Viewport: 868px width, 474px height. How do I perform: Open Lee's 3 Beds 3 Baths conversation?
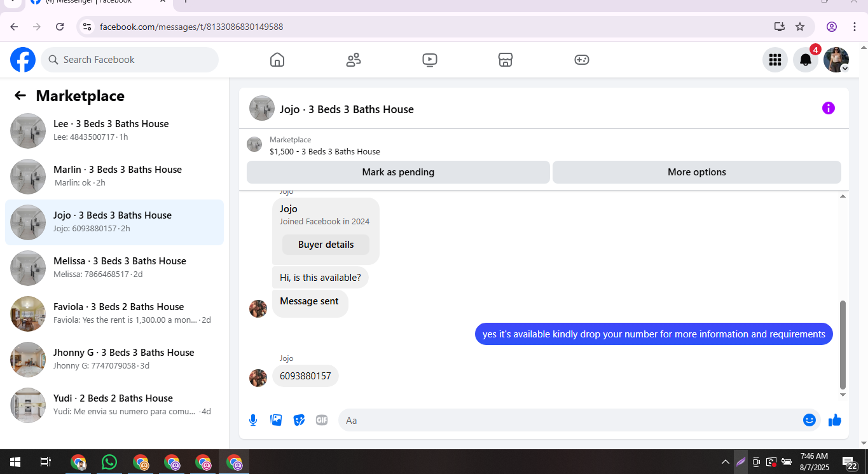(x=114, y=131)
